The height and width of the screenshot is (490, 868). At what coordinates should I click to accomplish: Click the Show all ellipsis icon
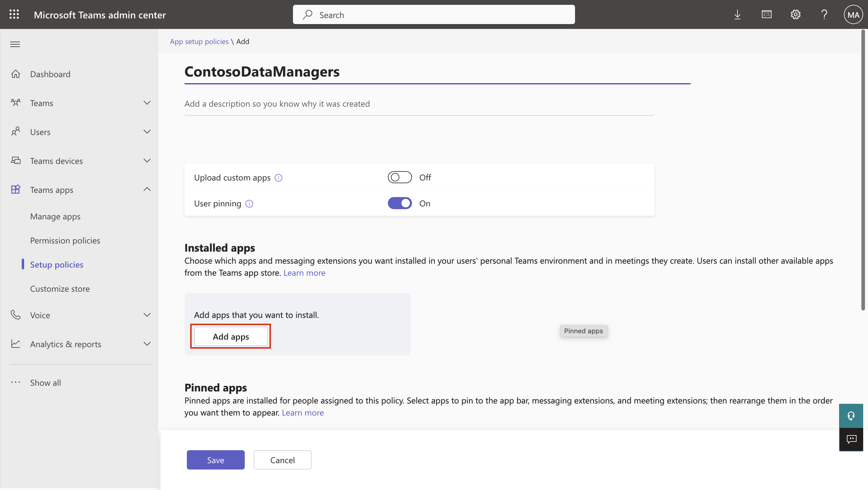tap(16, 382)
